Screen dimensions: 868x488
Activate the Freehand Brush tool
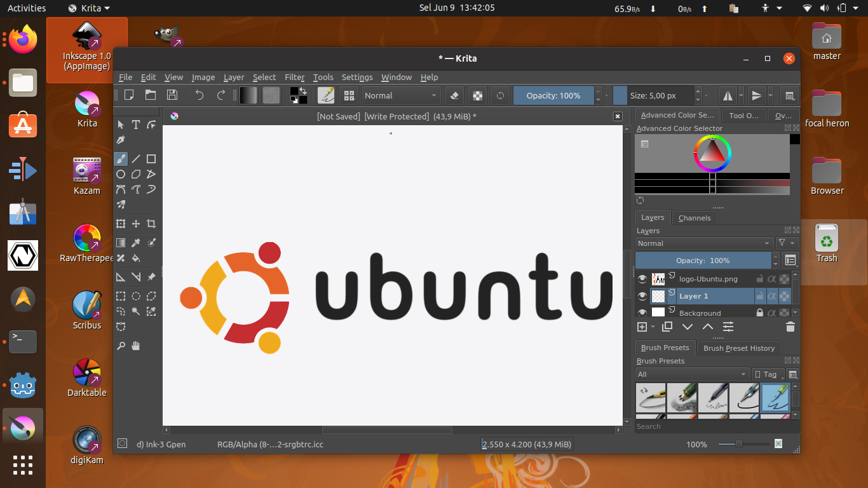tap(121, 159)
